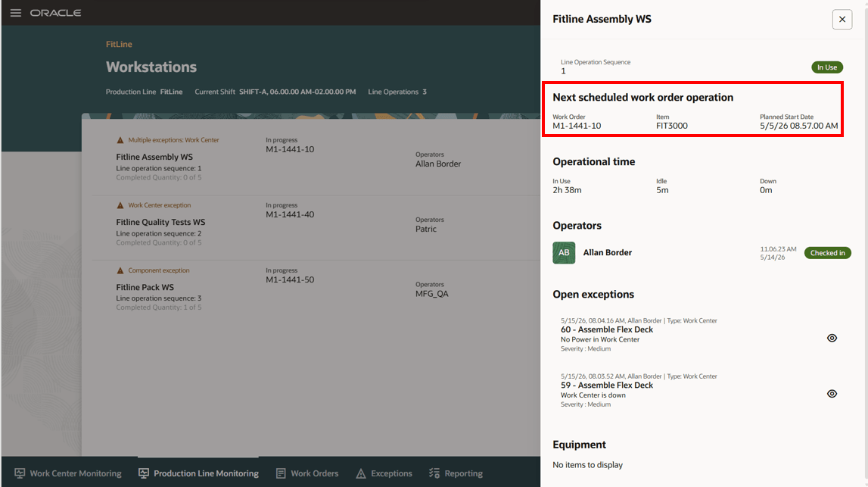This screenshot has height=487, width=868.
Task: Click operator MFG_QA in workstation list
Action: tap(432, 294)
